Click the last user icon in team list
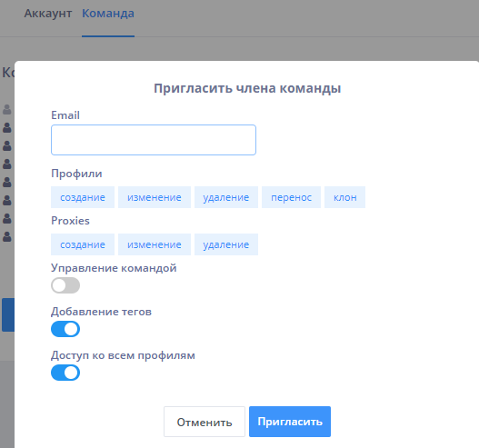Image resolution: width=479 pixels, height=448 pixels. click(x=7, y=236)
